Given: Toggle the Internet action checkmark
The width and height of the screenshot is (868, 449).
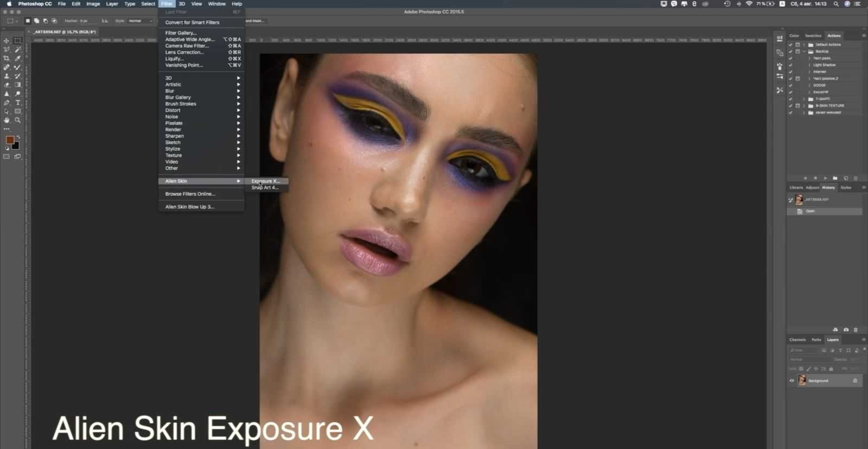Looking at the screenshot, I should click(790, 72).
